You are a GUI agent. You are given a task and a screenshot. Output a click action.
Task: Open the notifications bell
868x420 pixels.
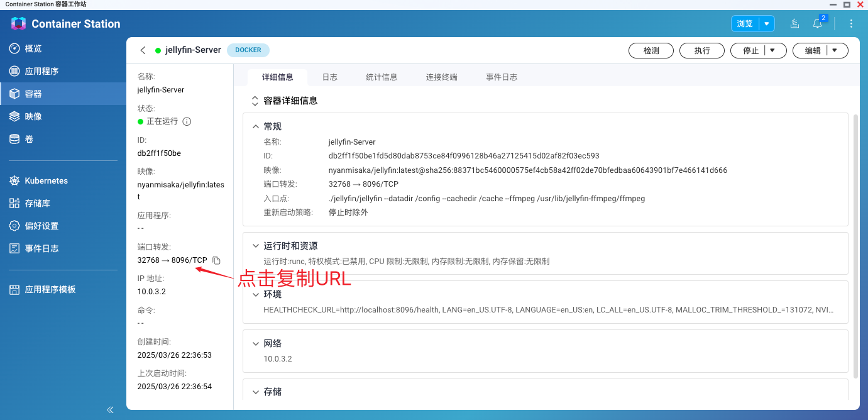click(x=817, y=24)
